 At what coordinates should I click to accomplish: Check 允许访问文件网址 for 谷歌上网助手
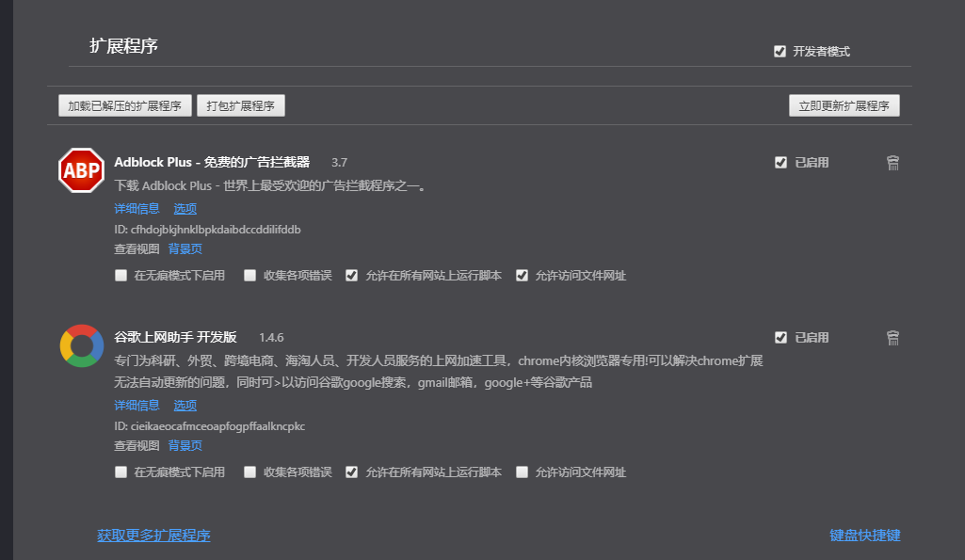coord(522,472)
